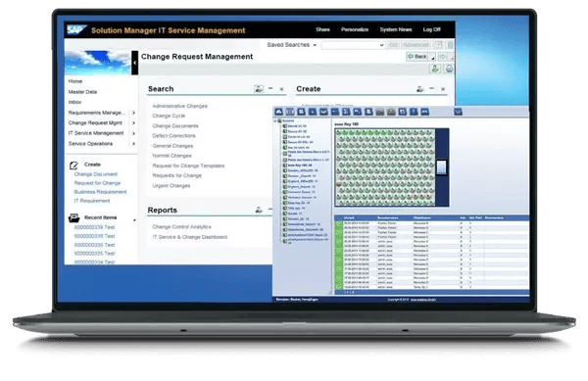The height and width of the screenshot is (381, 588).
Task: Minimize the Create panel
Action: [x=431, y=89]
